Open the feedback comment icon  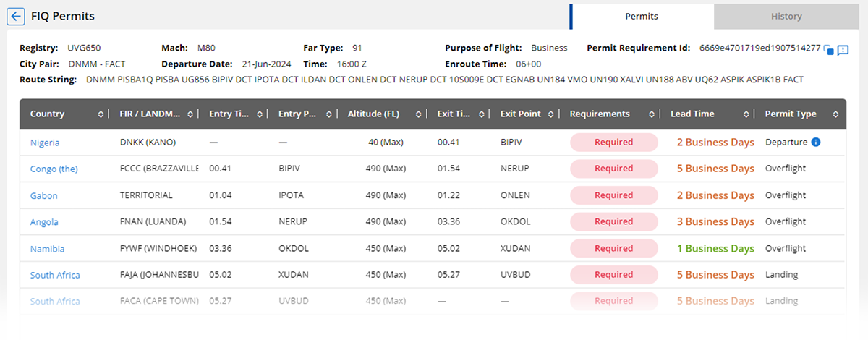click(843, 50)
